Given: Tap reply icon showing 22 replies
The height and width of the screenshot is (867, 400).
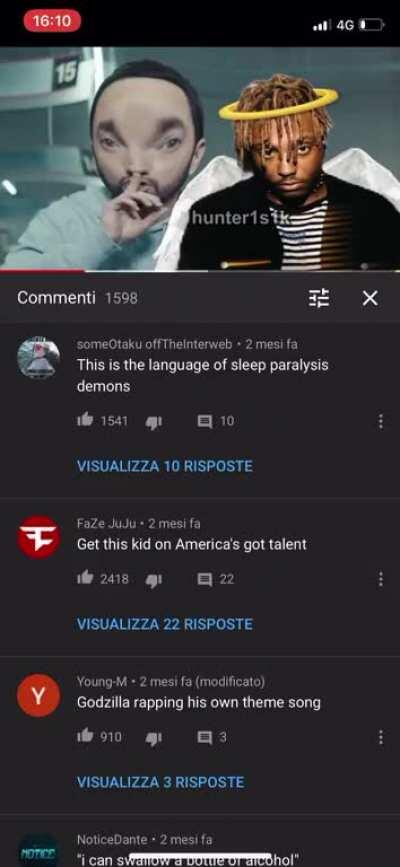Looking at the screenshot, I should click(205, 579).
